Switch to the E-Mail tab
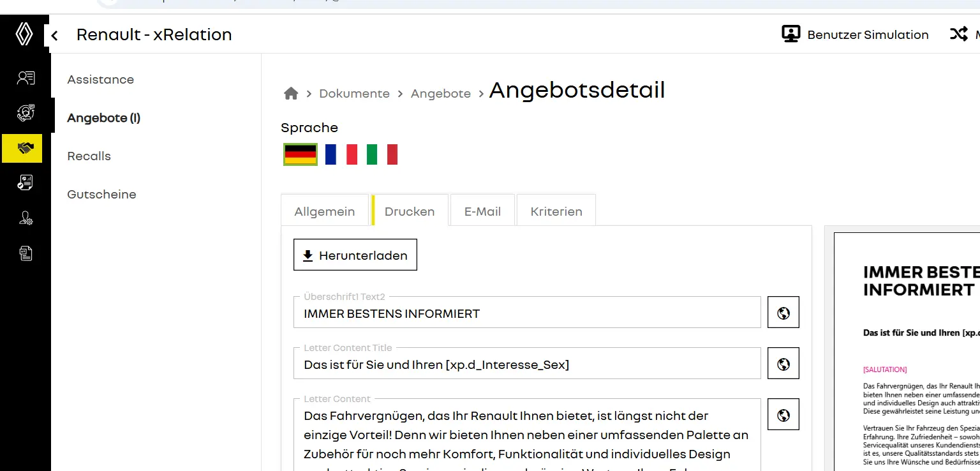 click(x=482, y=211)
